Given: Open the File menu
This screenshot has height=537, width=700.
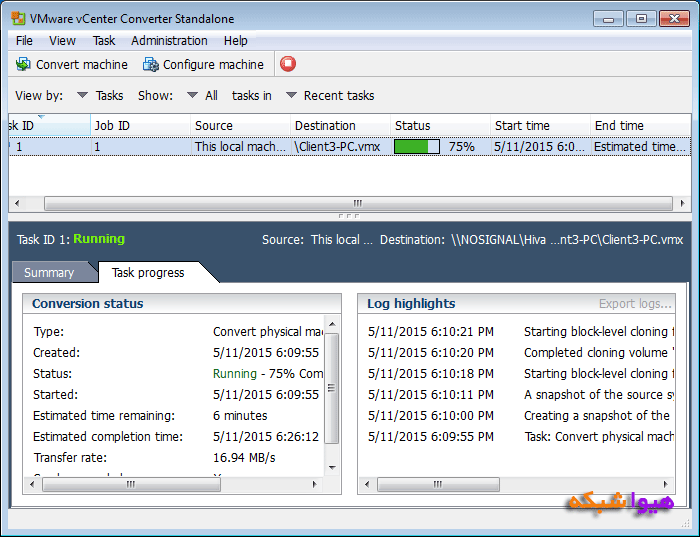Looking at the screenshot, I should (x=24, y=41).
